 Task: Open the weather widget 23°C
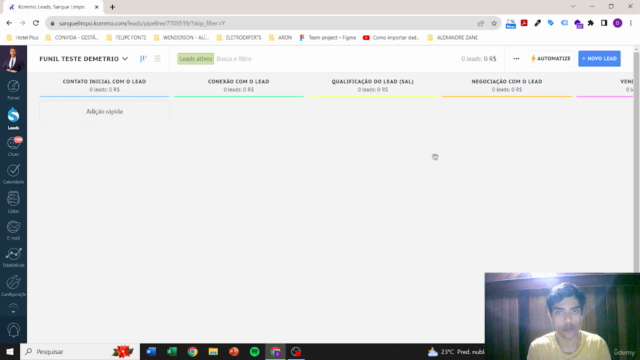456,351
